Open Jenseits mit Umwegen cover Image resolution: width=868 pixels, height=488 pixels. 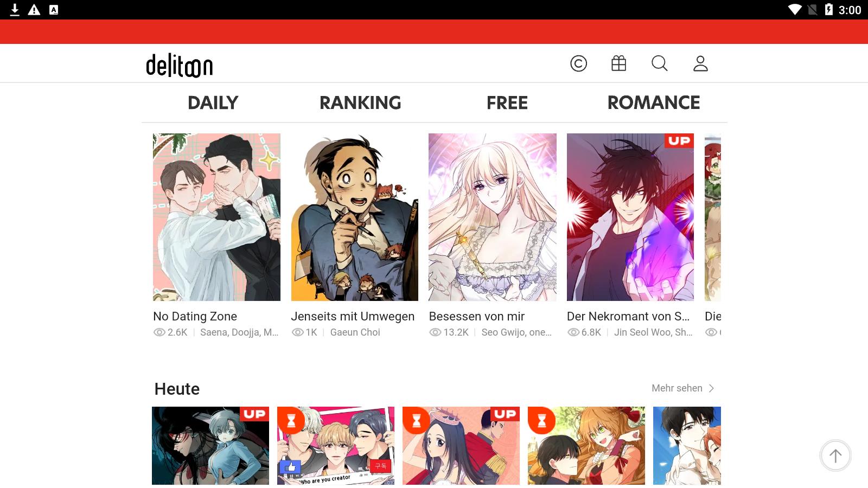355,217
